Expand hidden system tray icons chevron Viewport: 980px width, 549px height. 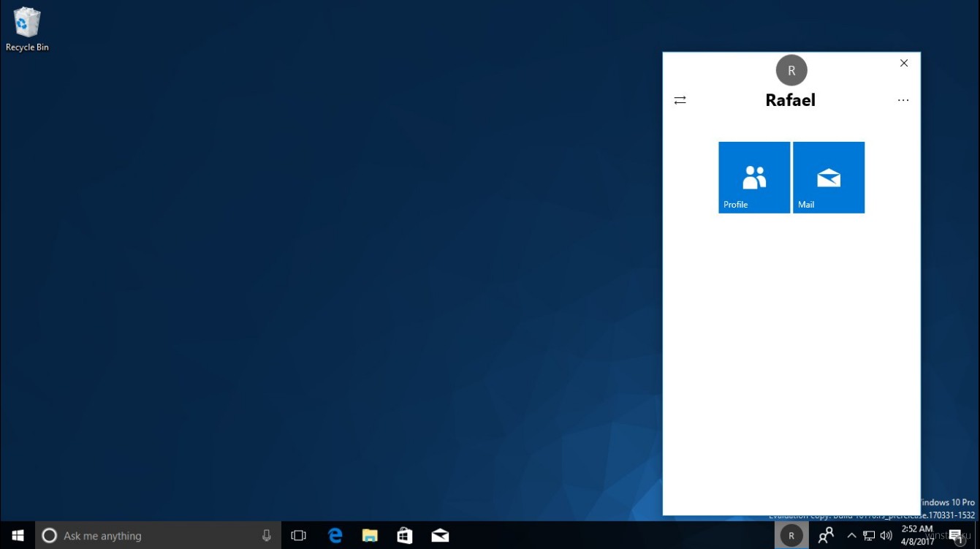[851, 536]
